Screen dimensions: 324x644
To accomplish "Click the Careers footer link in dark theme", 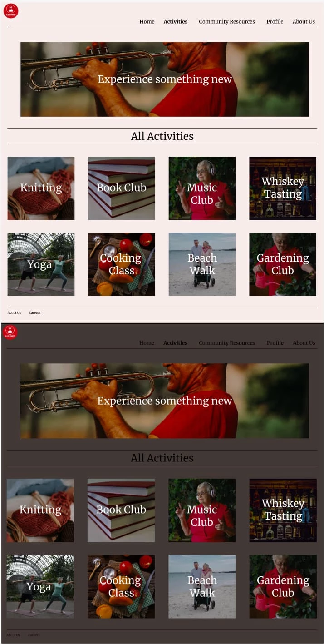I will click(x=34, y=635).
